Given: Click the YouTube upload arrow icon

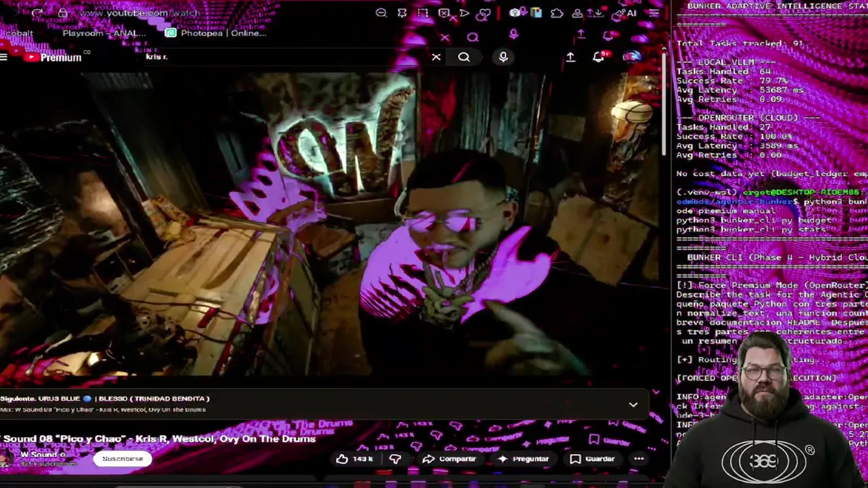Looking at the screenshot, I should 570,57.
